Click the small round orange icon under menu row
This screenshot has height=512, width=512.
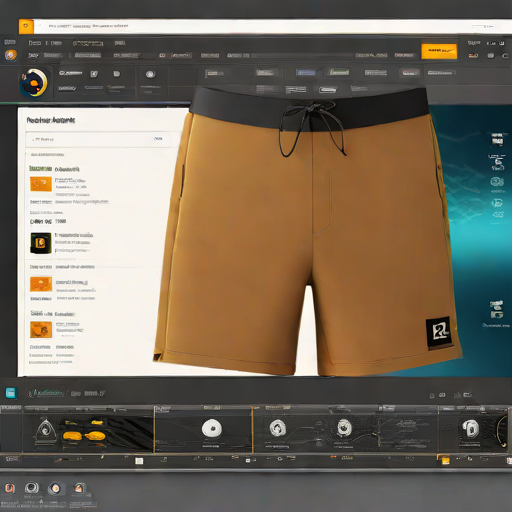tap(11, 55)
